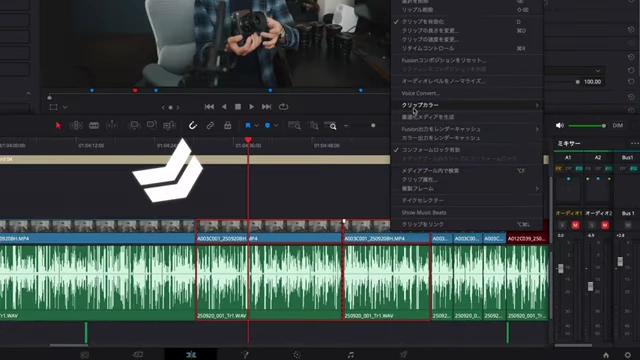Open the flag color dropdown arrow
Viewport: 640px width, 360px height.
coord(256,126)
